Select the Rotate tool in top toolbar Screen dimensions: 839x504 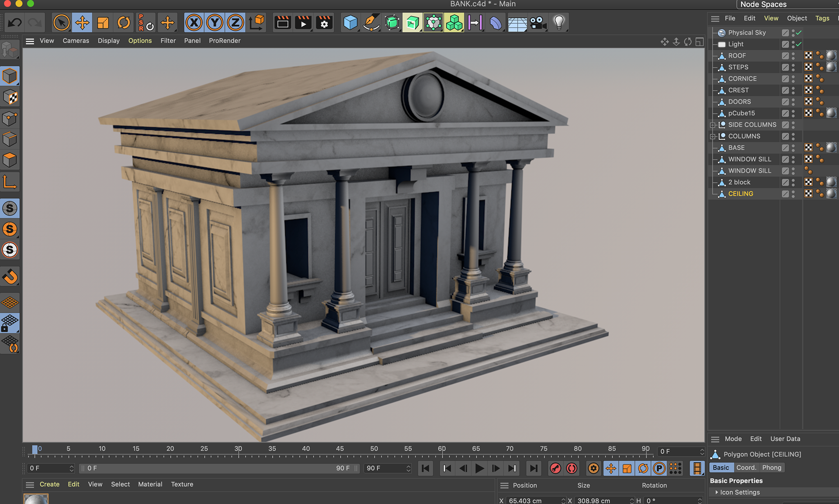(124, 23)
